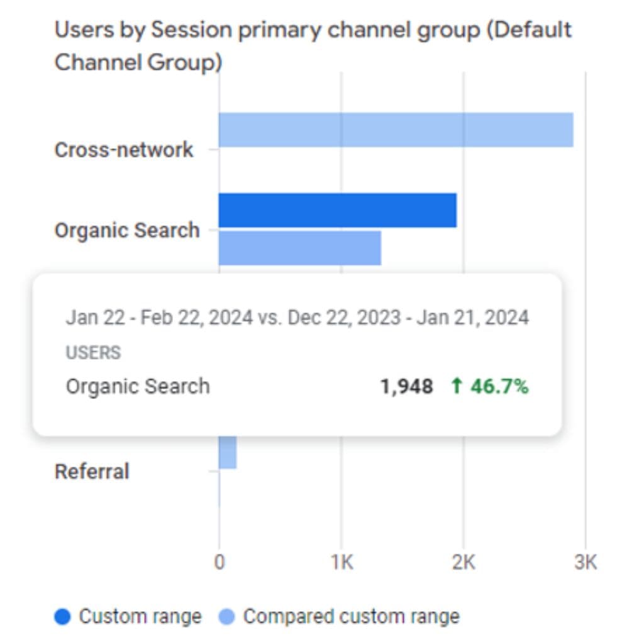Click the 1K axis tick label
644x644 pixels.
pyautogui.click(x=341, y=562)
